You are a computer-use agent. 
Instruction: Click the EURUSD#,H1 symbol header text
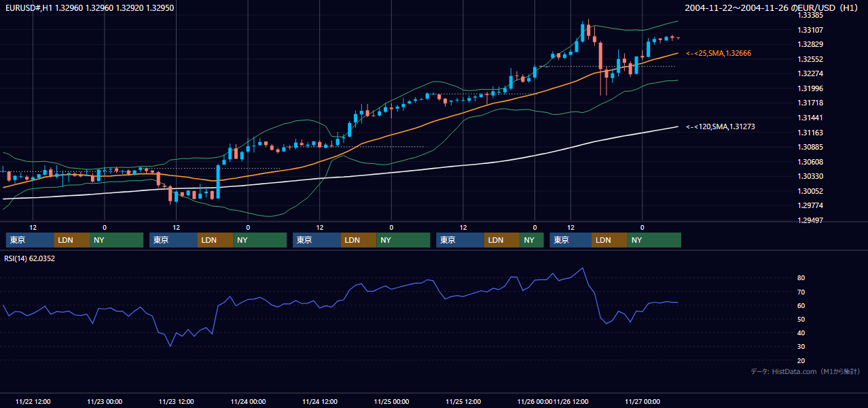88,7
